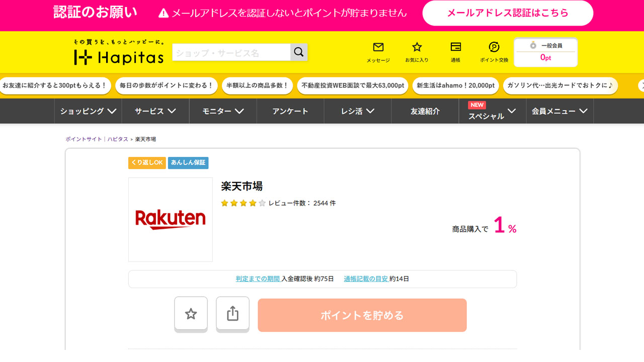Select the アンケート navigation item

pyautogui.click(x=290, y=111)
